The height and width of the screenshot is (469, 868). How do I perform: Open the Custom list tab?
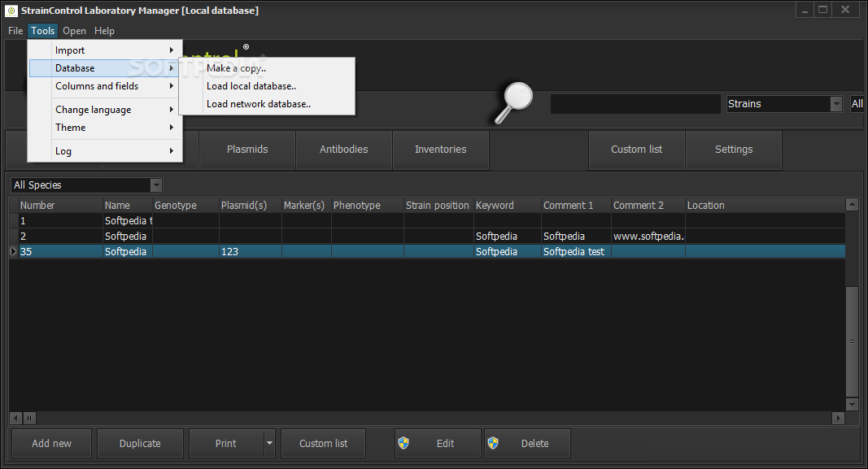pos(637,150)
